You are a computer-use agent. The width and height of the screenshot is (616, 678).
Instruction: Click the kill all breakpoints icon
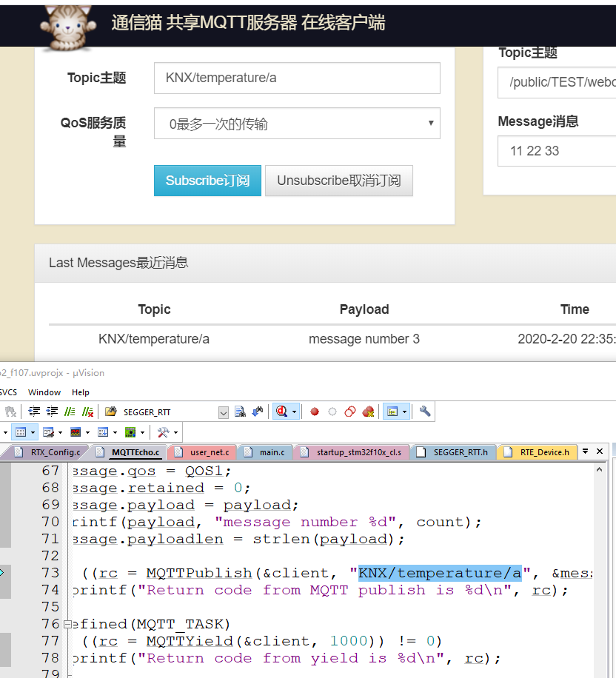pyautogui.click(x=368, y=412)
